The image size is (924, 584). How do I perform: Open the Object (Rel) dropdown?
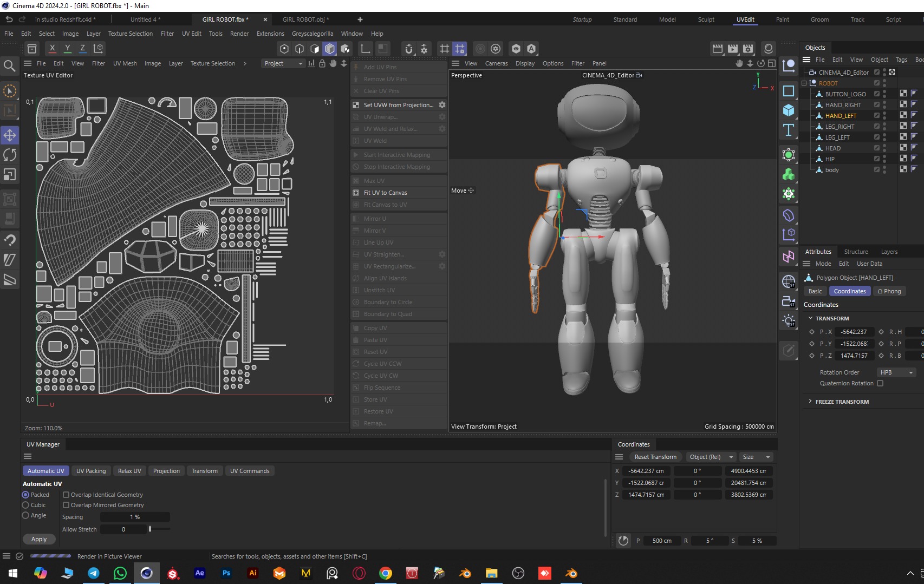pyautogui.click(x=711, y=457)
